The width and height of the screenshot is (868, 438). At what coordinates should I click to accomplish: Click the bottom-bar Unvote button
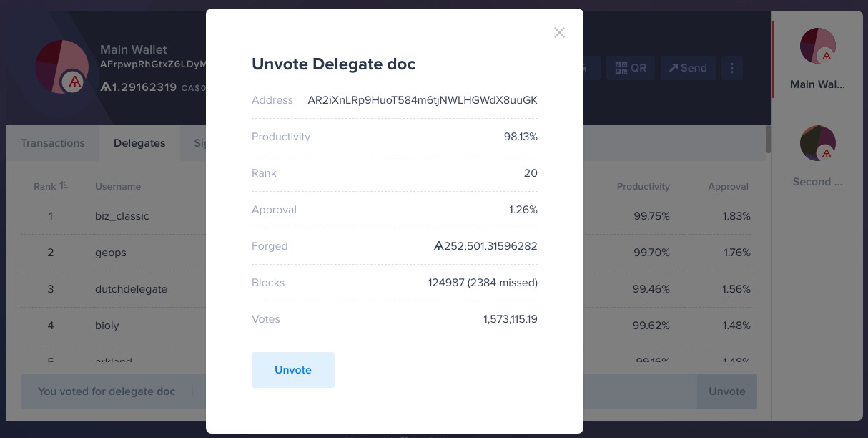click(727, 391)
